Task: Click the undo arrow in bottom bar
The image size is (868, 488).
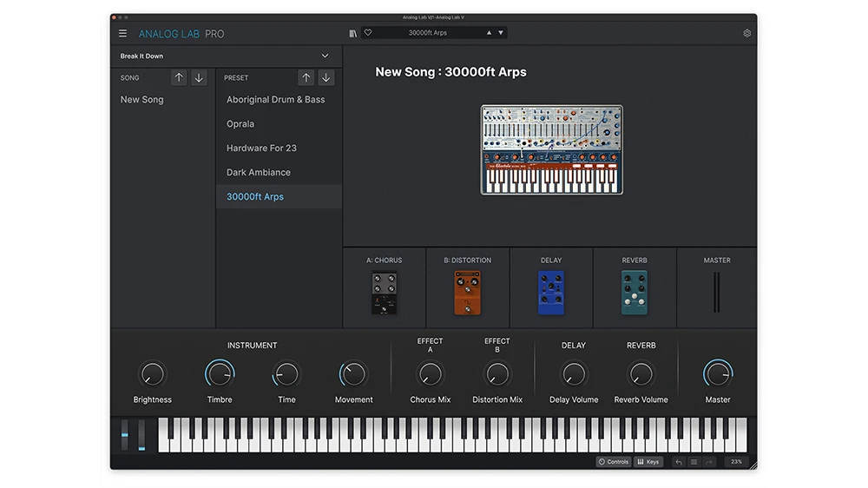Action: (679, 462)
